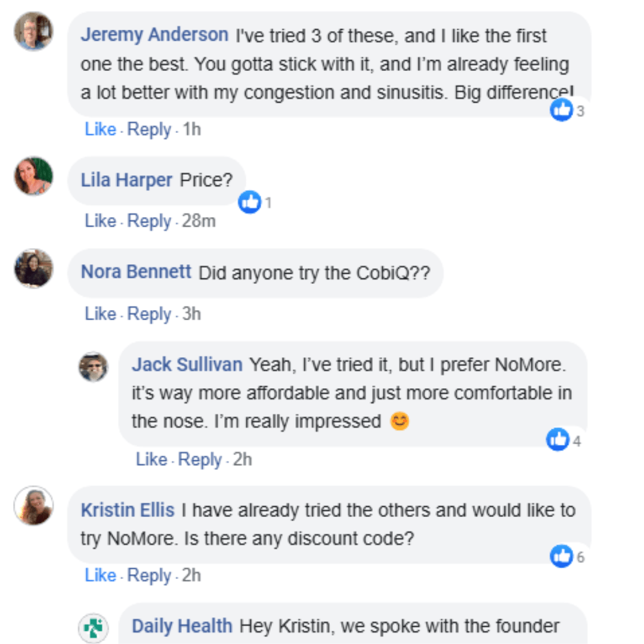Image resolution: width=644 pixels, height=644 pixels.
Task: Click Jack Sullivan's small avatar
Action: point(94,366)
